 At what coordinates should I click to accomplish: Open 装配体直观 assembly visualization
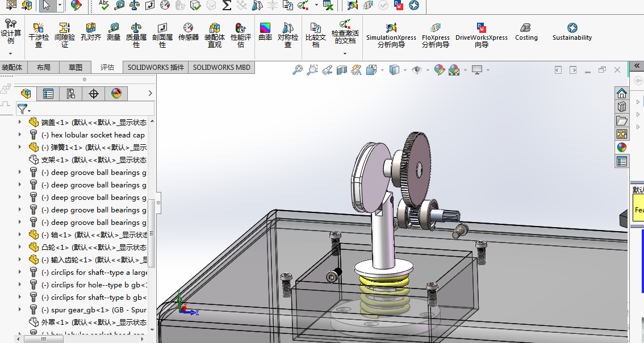[215, 35]
